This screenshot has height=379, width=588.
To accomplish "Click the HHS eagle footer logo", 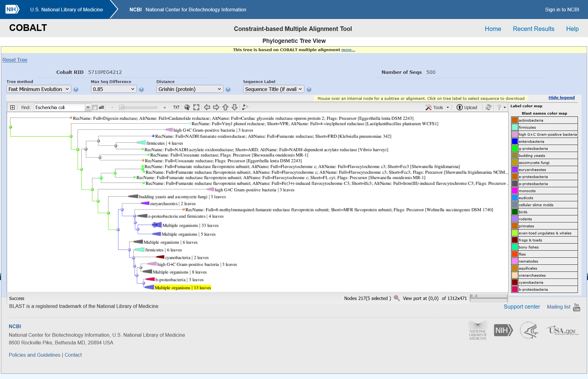I will point(529,330).
